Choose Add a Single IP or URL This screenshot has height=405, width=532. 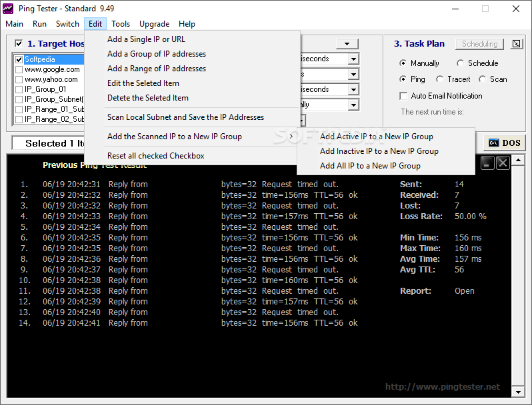click(192, 39)
